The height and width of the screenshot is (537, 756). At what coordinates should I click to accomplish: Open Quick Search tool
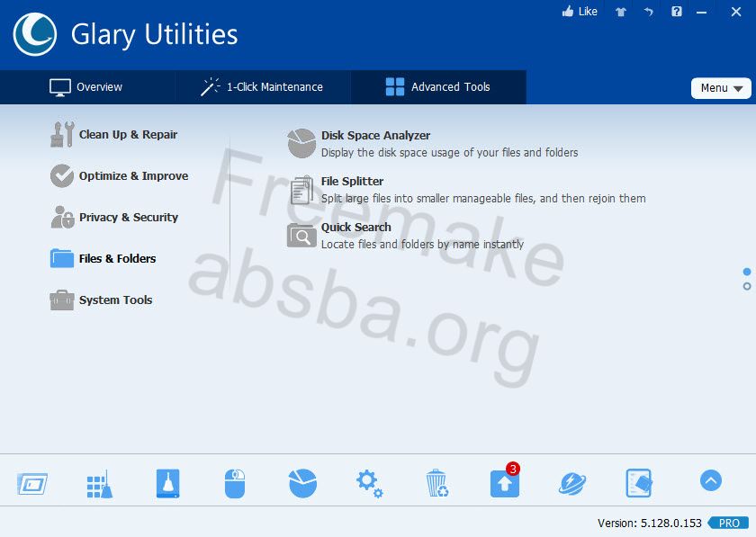coord(356,227)
